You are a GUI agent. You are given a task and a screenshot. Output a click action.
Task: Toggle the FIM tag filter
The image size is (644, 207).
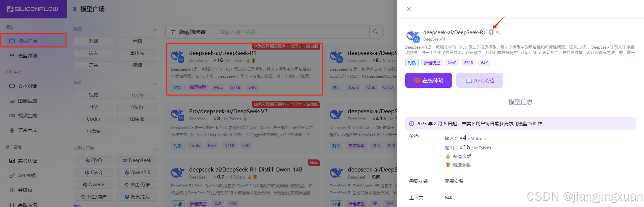94,107
